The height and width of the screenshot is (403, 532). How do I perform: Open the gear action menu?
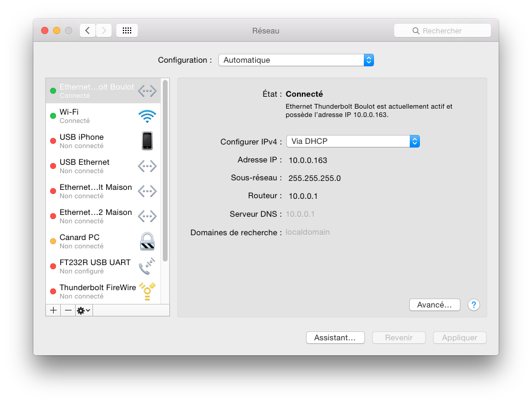(x=84, y=310)
